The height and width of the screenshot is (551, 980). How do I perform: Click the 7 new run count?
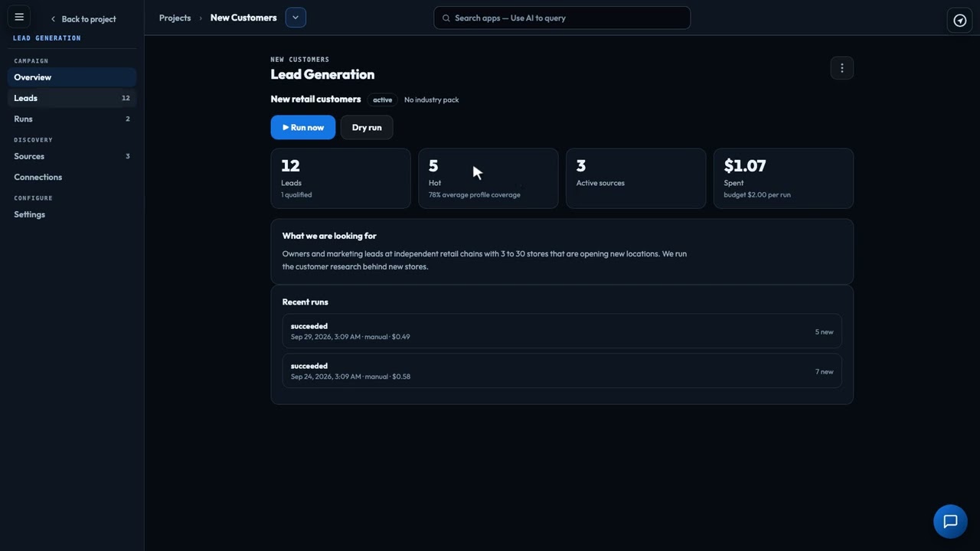pos(824,372)
